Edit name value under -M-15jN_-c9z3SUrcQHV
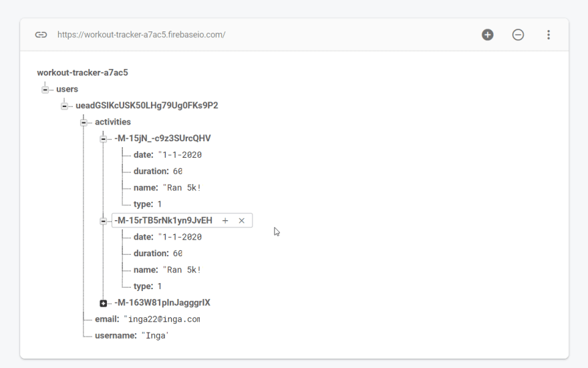This screenshot has width=588, height=368. 182,188
